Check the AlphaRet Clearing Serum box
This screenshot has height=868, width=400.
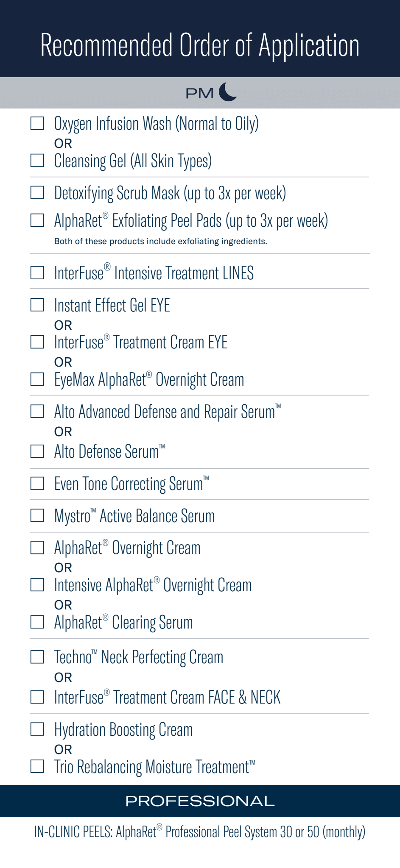[x=37, y=622]
